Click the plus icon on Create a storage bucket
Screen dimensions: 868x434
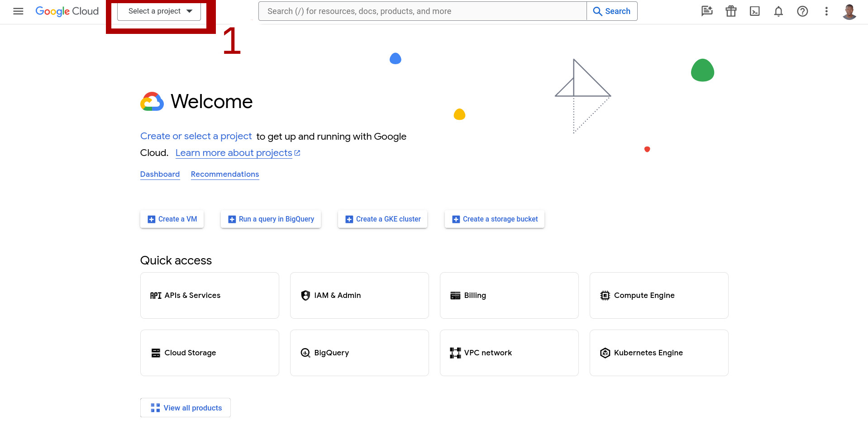[x=456, y=219]
